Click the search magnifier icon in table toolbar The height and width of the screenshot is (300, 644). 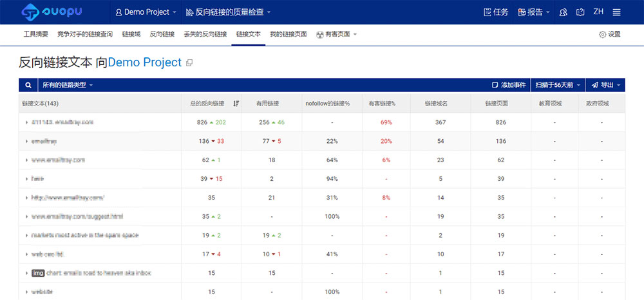coord(28,85)
